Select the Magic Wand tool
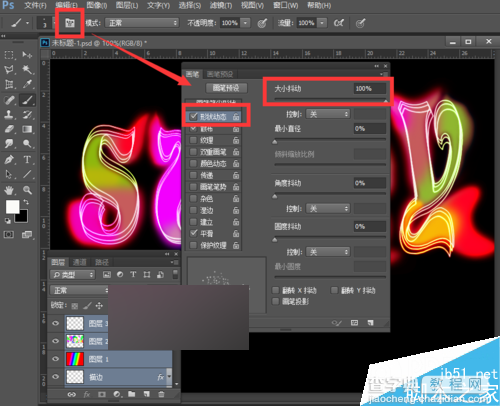 [x=27, y=69]
